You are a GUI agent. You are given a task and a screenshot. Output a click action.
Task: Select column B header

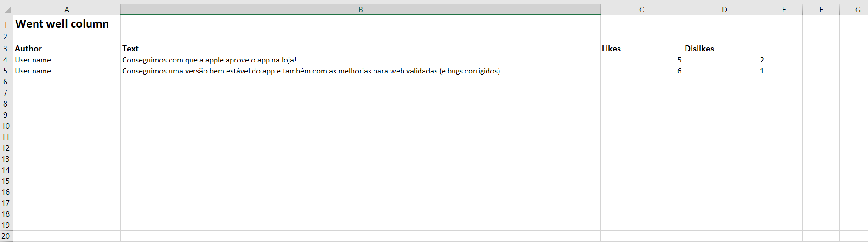(360, 10)
